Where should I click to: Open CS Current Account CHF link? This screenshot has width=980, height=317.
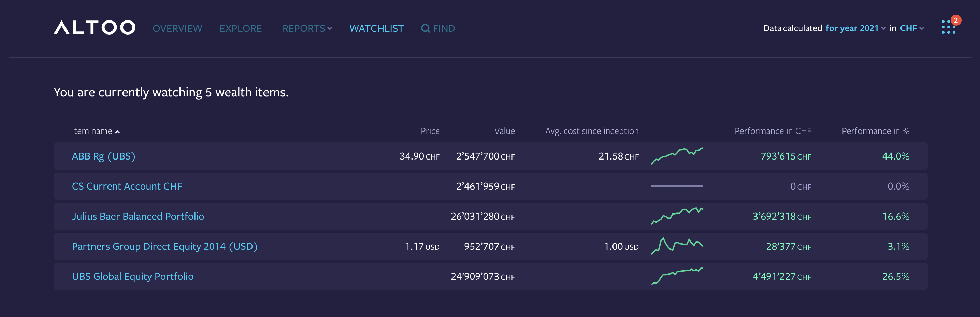pos(127,186)
